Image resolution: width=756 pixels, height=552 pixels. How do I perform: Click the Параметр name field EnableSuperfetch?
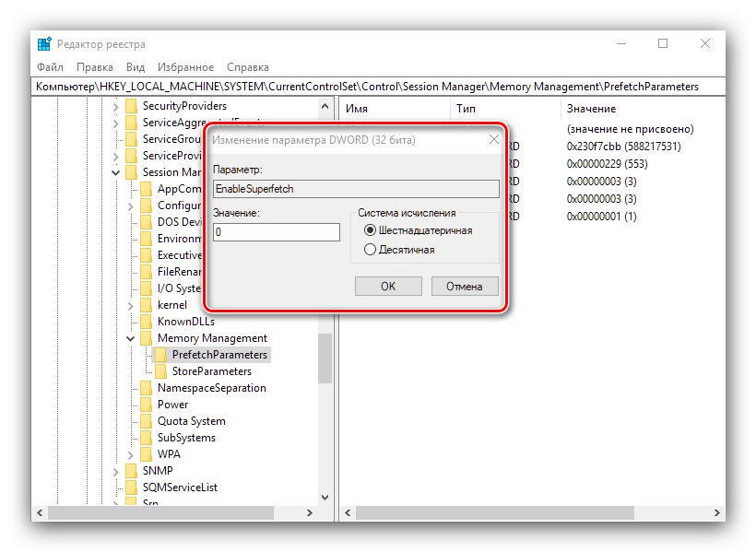point(356,189)
